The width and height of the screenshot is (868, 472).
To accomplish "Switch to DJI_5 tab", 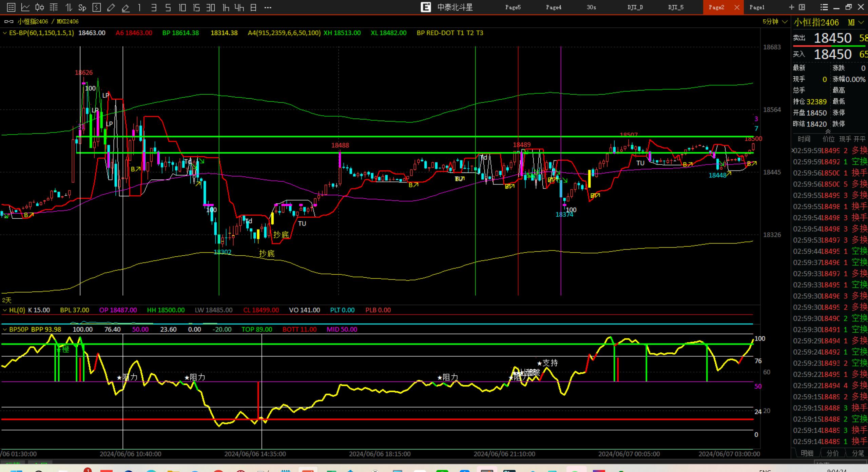I will [676, 7].
